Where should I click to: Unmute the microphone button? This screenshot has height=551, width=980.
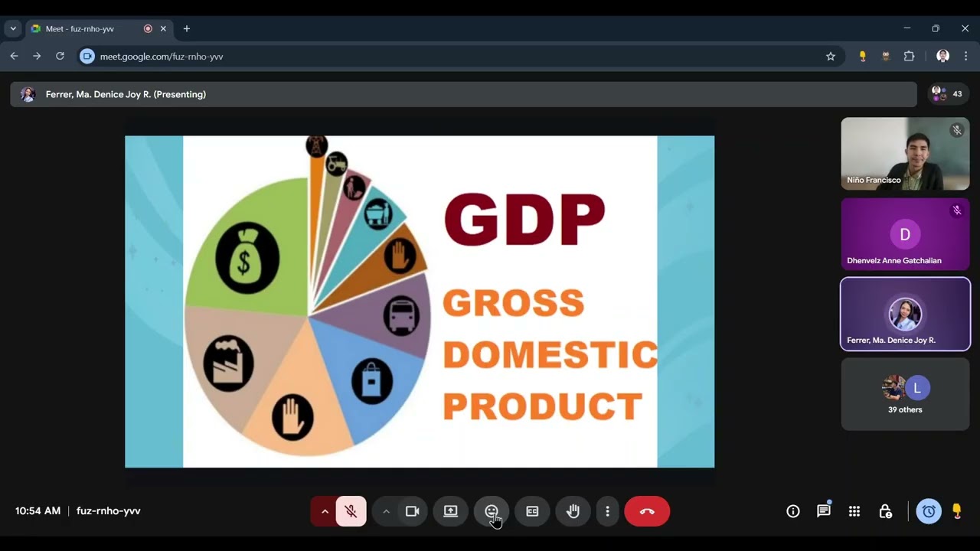click(351, 511)
